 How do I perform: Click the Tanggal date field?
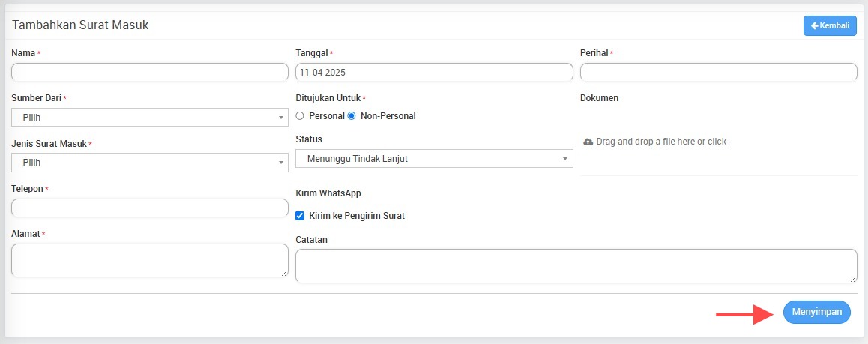click(x=434, y=73)
